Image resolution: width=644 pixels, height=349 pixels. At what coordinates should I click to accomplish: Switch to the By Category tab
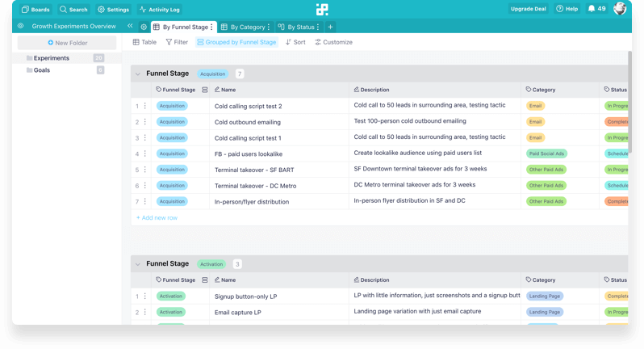[x=245, y=27]
